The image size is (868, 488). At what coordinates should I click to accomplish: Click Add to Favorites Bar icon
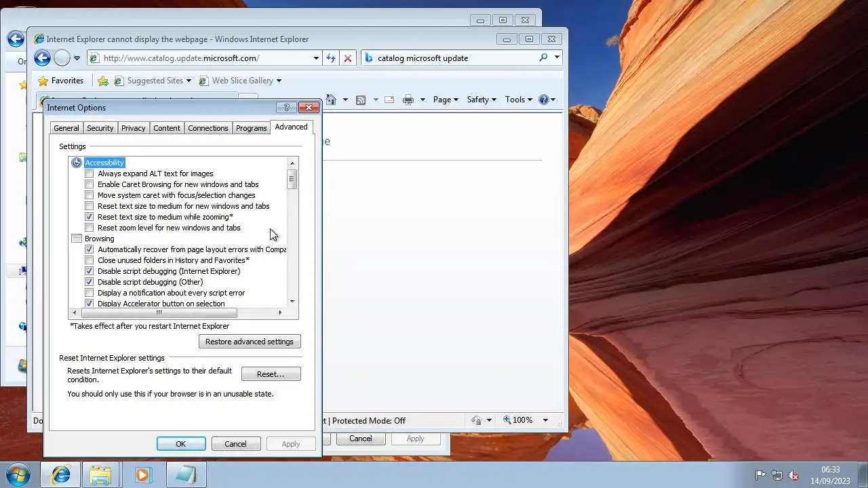click(x=103, y=81)
